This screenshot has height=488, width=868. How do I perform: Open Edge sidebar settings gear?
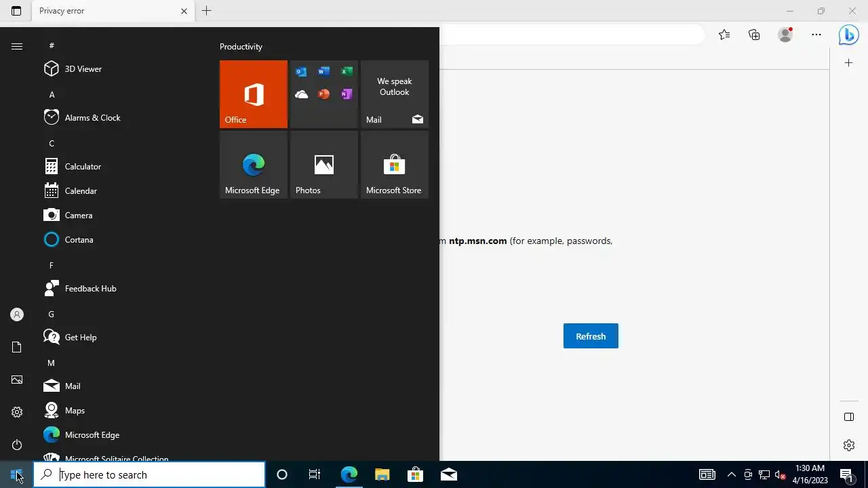[848, 445]
